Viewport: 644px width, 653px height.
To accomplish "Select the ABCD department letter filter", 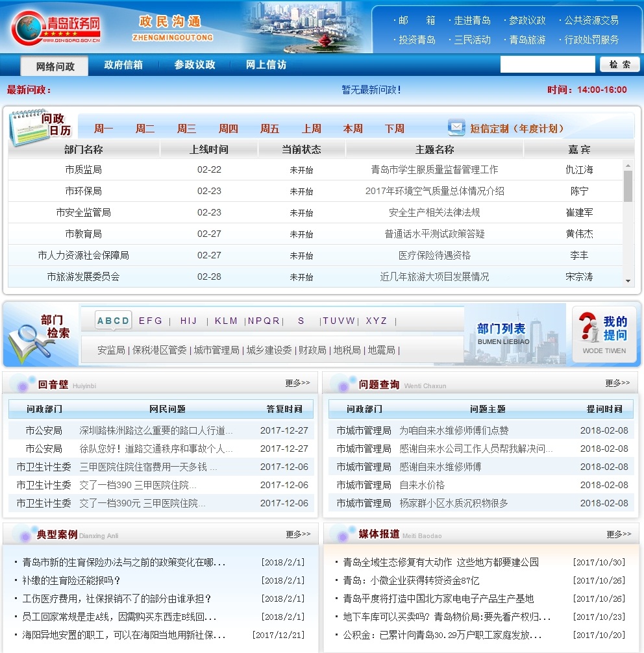I will (x=114, y=321).
